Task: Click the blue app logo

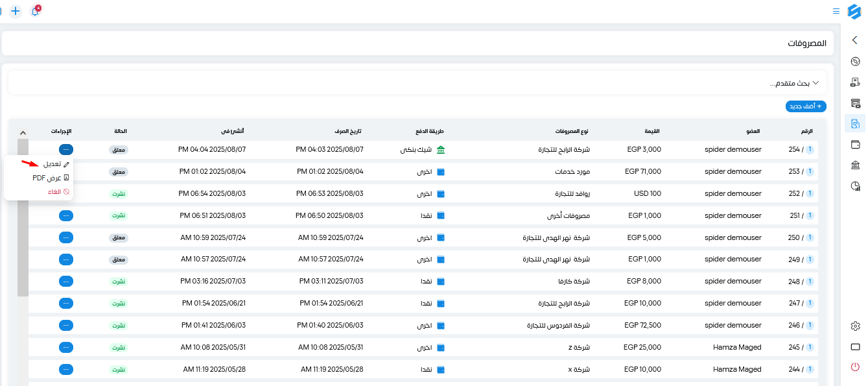Action: (854, 11)
